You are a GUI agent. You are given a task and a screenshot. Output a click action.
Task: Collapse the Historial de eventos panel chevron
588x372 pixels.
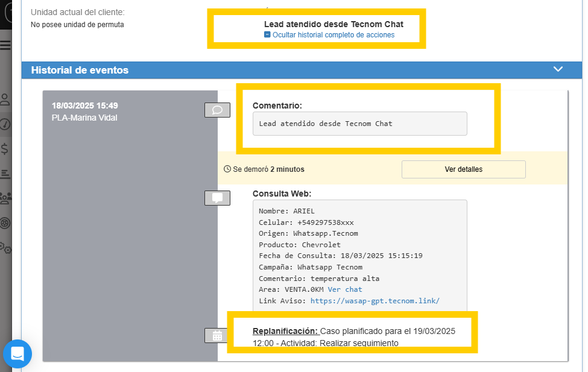(558, 69)
